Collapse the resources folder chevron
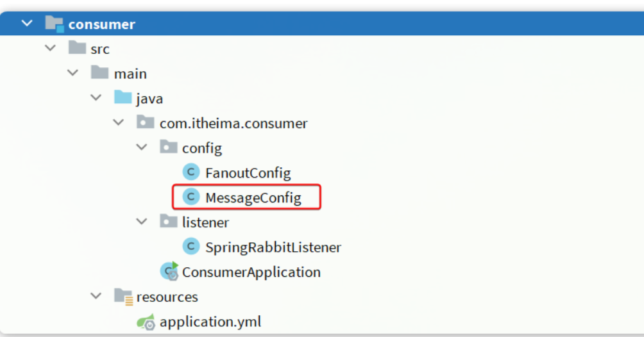This screenshot has width=644, height=337. click(x=96, y=296)
